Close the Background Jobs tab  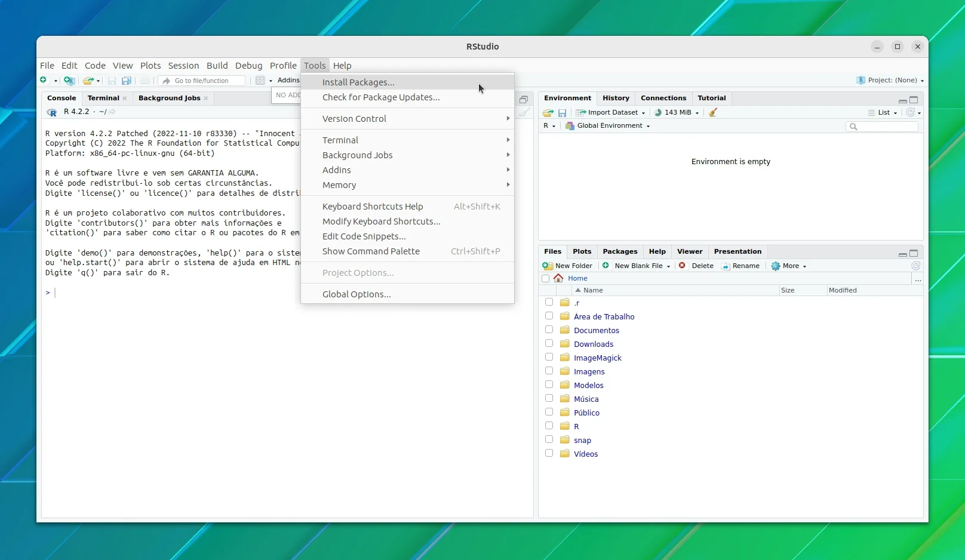(x=205, y=99)
